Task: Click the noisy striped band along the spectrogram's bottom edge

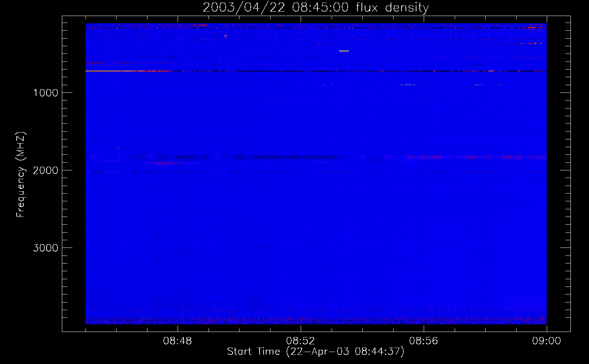Action: pyautogui.click(x=316, y=321)
